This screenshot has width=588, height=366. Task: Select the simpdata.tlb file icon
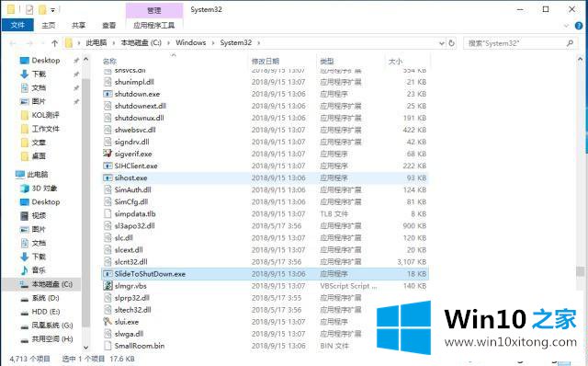[107, 213]
